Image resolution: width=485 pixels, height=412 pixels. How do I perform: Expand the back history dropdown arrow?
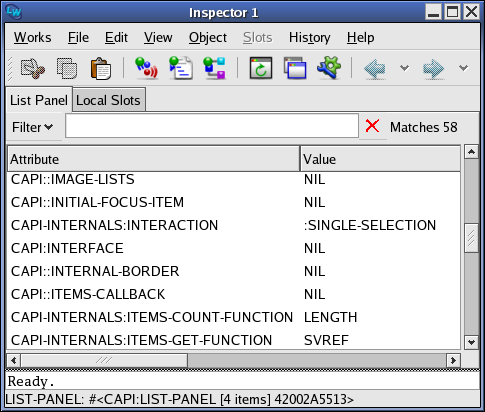click(404, 68)
